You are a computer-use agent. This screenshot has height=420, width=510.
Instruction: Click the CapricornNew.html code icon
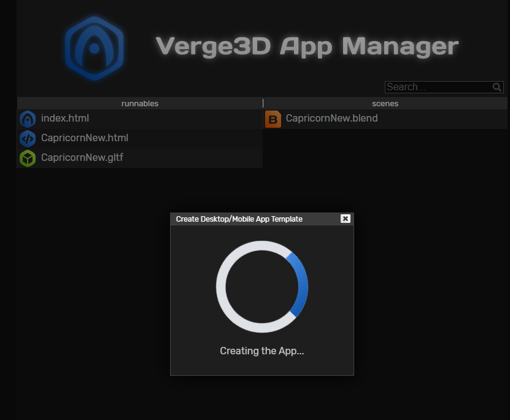pyautogui.click(x=28, y=139)
